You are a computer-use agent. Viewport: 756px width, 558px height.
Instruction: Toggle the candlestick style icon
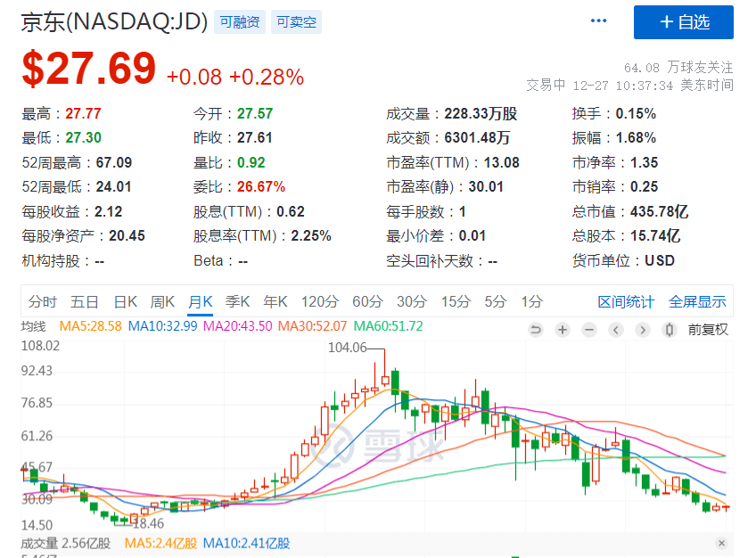[670, 330]
